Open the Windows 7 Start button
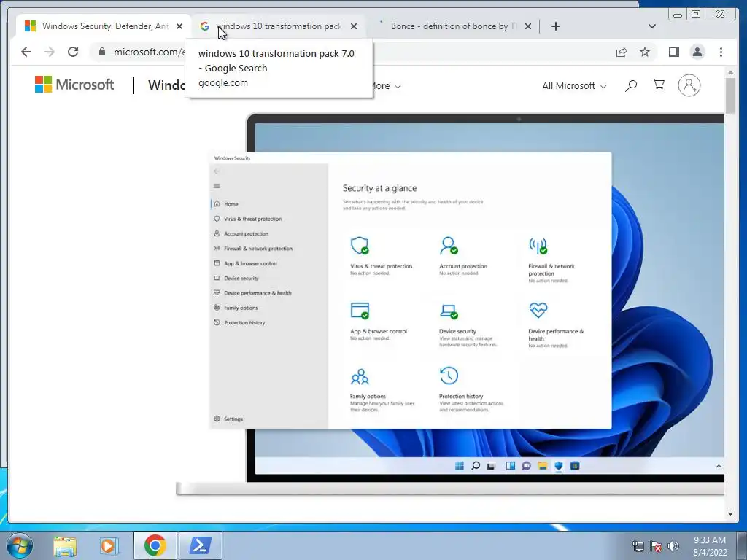Image resolution: width=747 pixels, height=560 pixels. coord(19,545)
